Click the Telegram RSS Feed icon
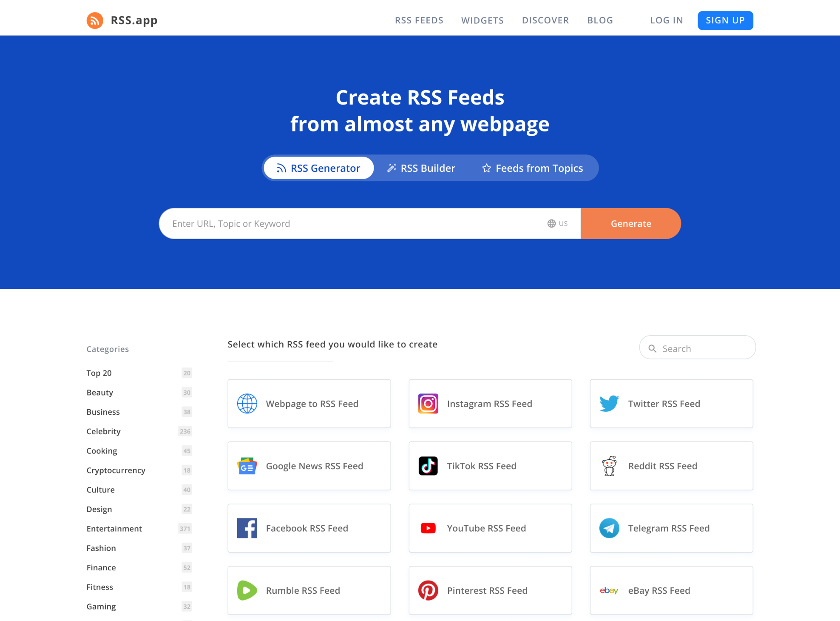Viewport: 840px width, 621px height. click(609, 527)
